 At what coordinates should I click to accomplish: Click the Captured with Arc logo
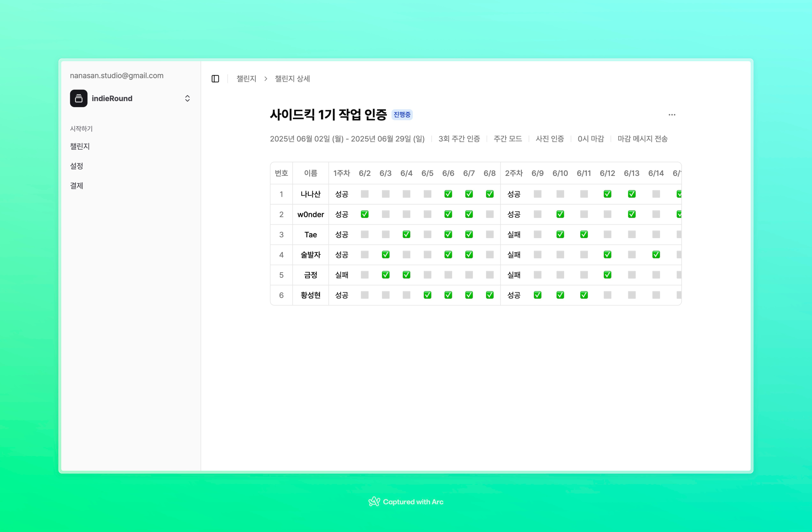374,501
